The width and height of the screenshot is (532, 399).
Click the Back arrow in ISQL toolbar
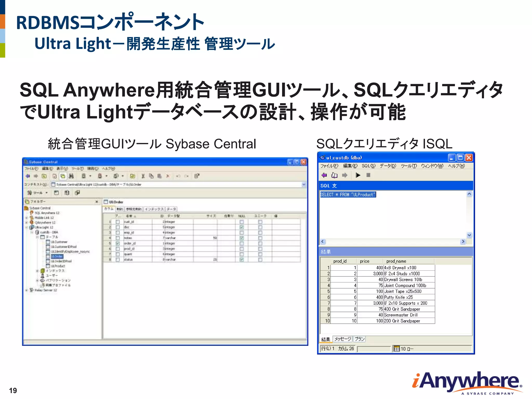324,175
